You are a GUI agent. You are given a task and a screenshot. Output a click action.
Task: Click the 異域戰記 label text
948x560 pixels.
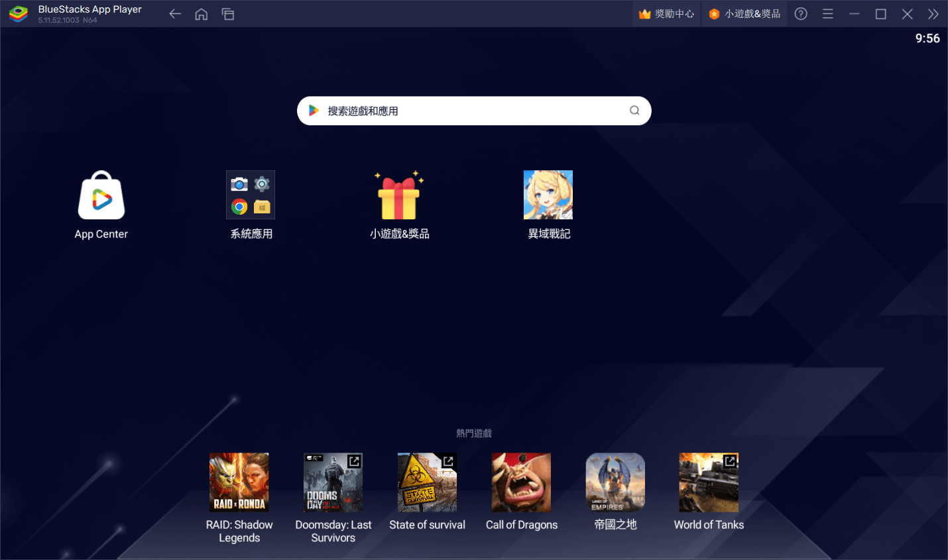[x=549, y=234]
